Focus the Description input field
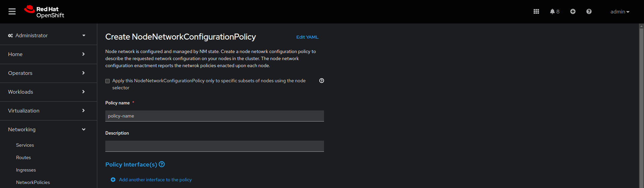644x188 pixels. (215, 146)
